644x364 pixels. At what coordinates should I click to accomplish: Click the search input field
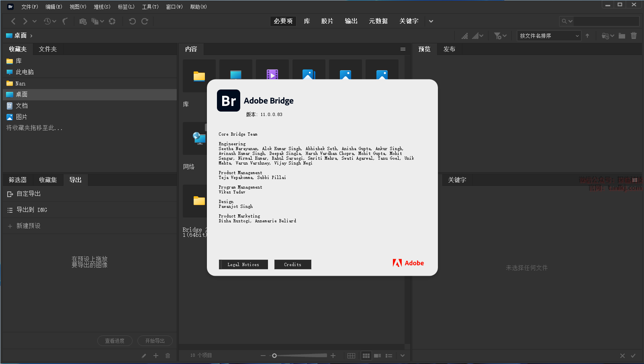point(603,21)
